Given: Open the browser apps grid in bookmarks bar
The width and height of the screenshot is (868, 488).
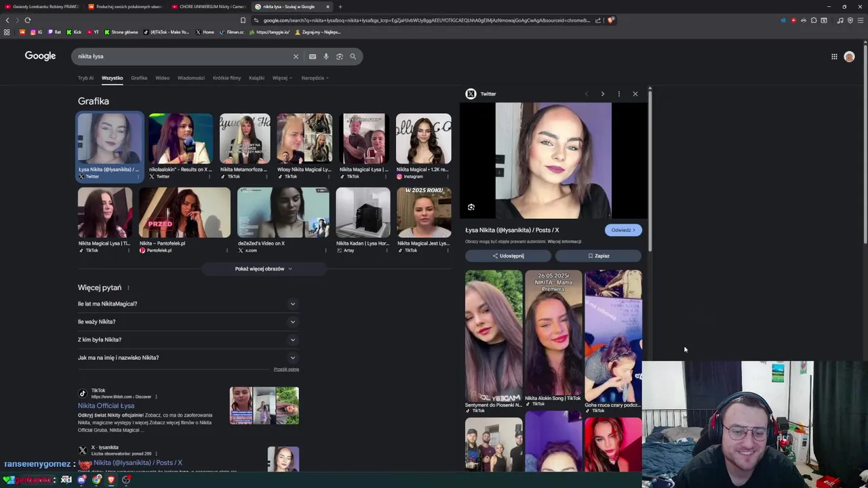Looking at the screenshot, I should [x=7, y=32].
